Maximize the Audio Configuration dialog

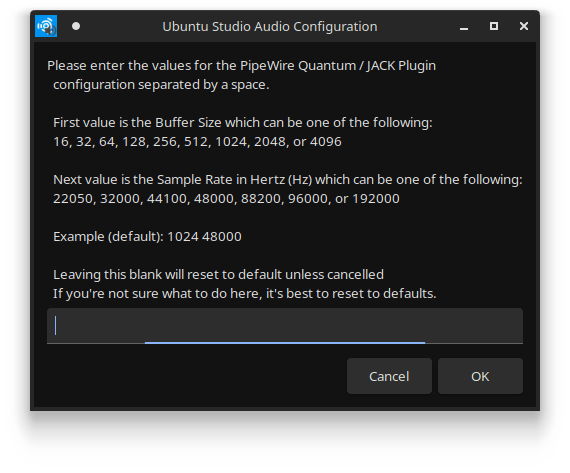pos(494,26)
